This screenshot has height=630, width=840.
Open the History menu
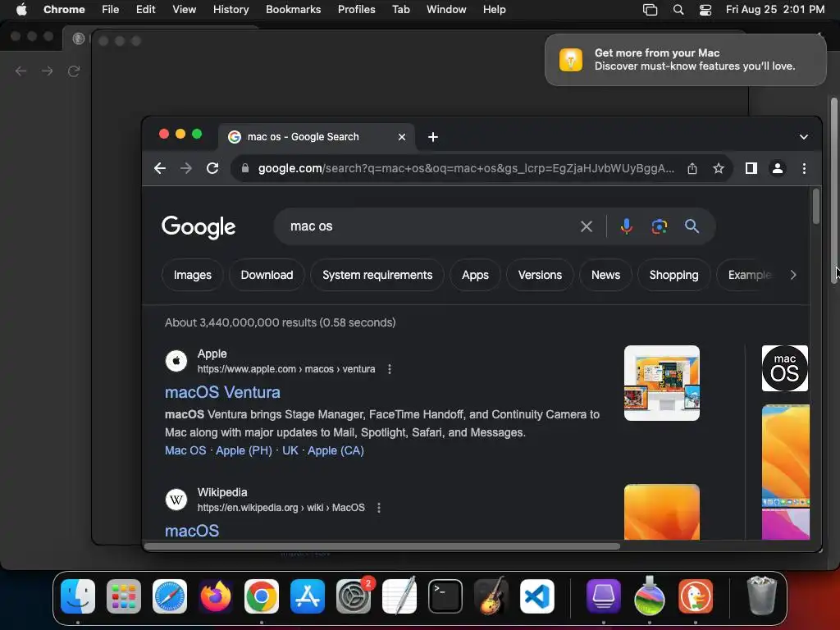231,10
